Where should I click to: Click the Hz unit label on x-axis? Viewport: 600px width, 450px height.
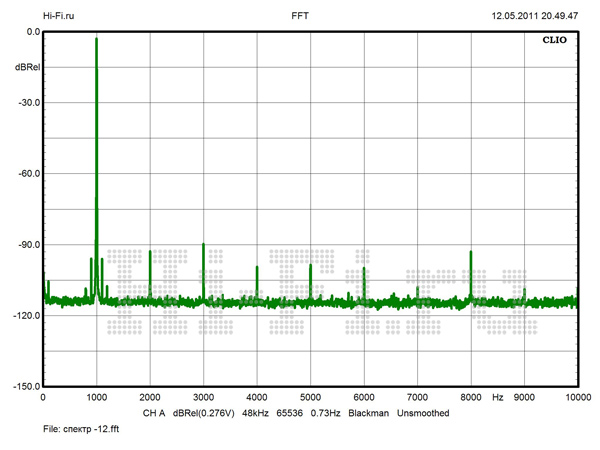497,397
